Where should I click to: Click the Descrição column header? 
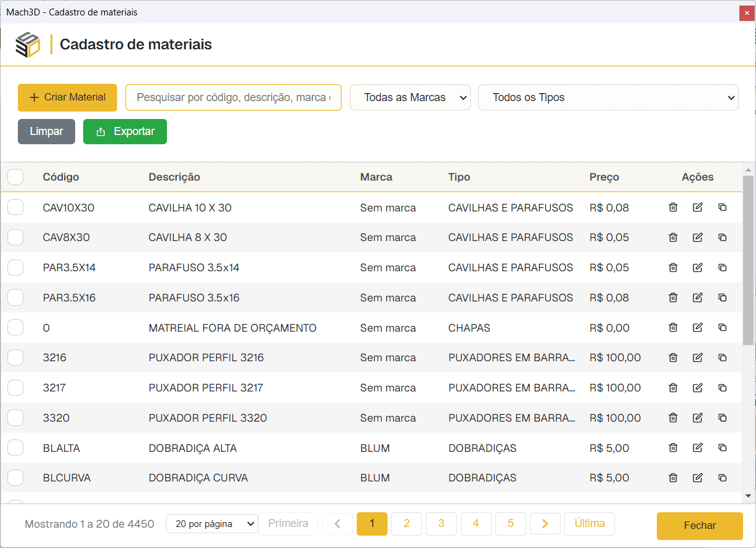174,177
